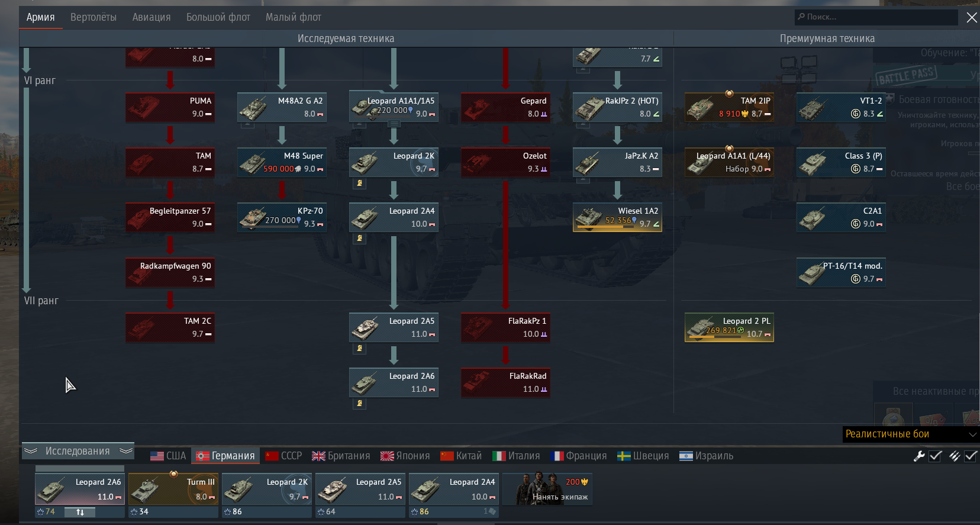
Task: Select the Leopard A1A1 (L/44) bundle card
Action: point(729,162)
